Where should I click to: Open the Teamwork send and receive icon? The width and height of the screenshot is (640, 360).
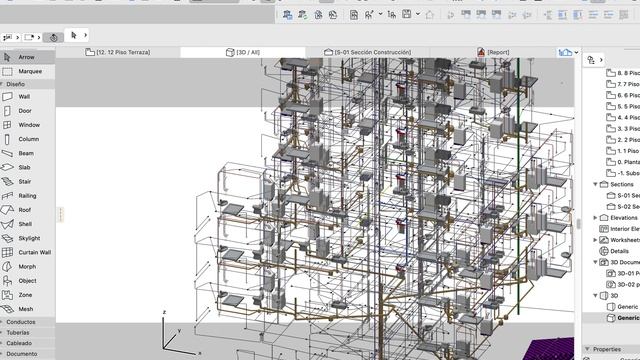pyautogui.click(x=288, y=15)
